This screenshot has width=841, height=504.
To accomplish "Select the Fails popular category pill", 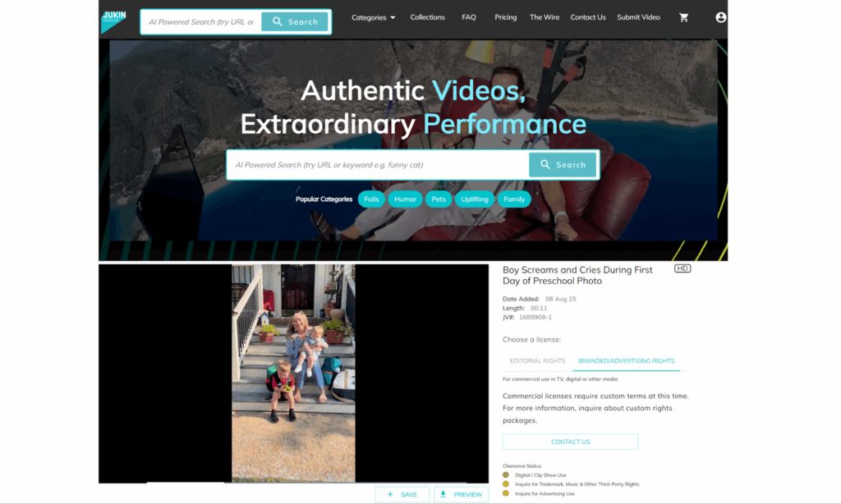I will click(371, 199).
